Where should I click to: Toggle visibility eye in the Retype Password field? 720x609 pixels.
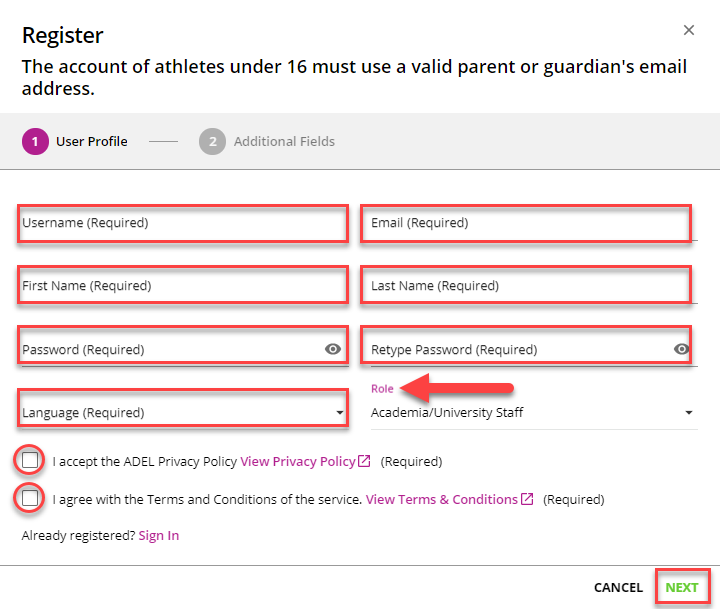tap(681, 349)
